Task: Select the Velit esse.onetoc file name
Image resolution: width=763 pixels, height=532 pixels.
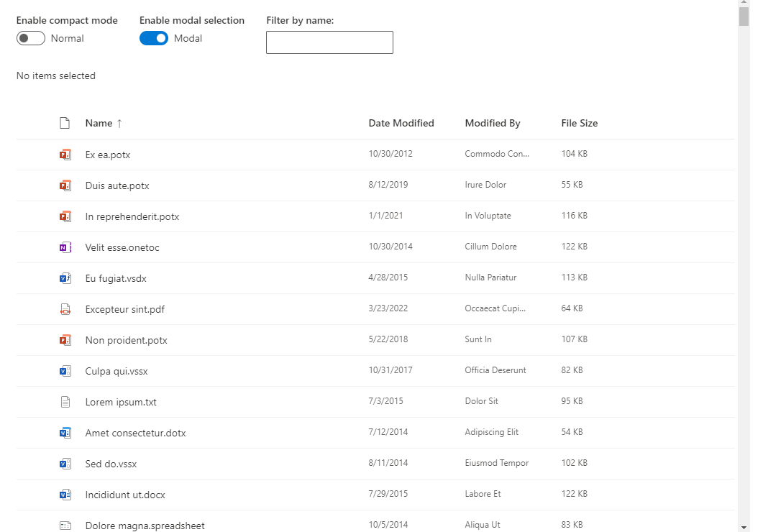Action: [122, 247]
